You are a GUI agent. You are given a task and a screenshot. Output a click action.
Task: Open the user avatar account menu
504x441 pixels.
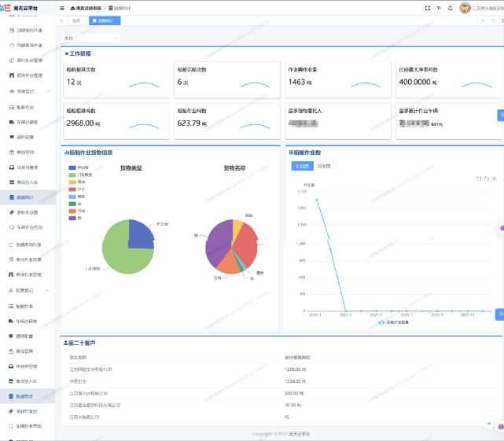coord(465,8)
